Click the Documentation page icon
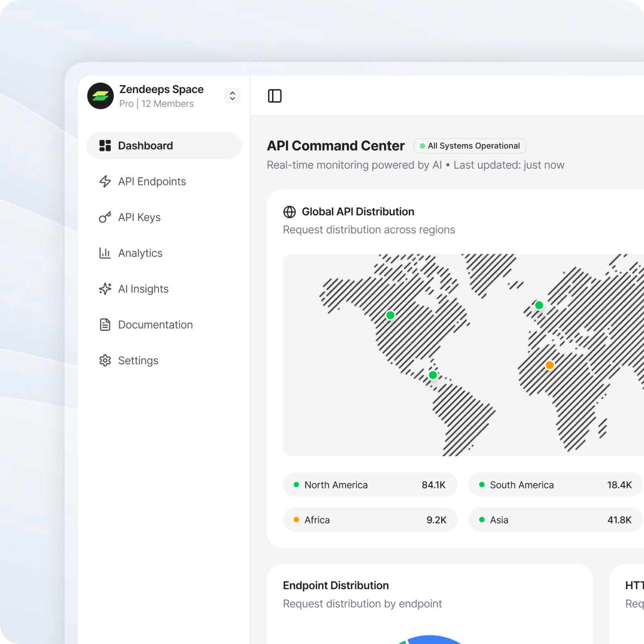 [x=105, y=324]
